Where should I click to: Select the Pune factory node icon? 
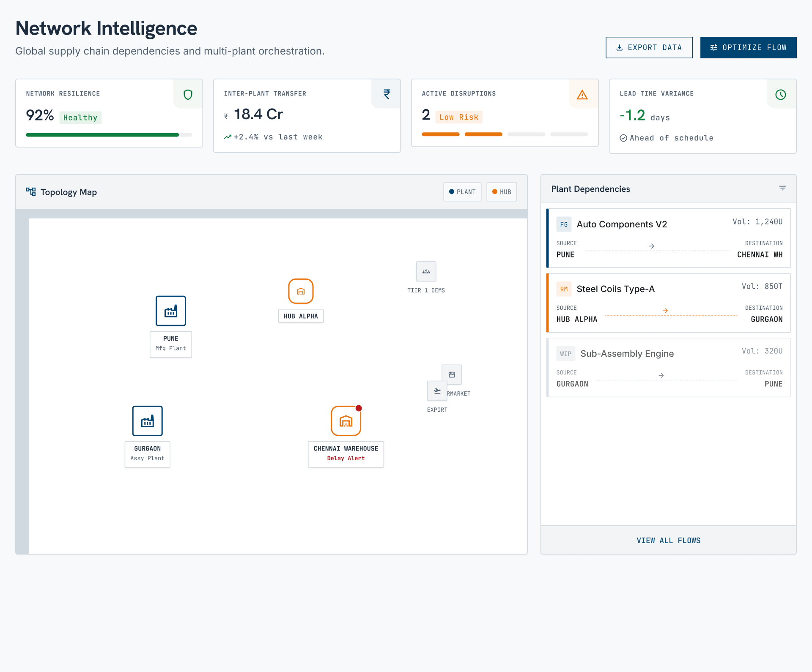pos(171,311)
